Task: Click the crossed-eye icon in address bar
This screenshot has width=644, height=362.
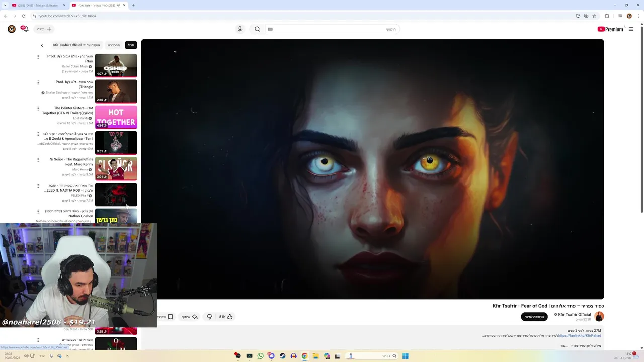Action: [586, 16]
